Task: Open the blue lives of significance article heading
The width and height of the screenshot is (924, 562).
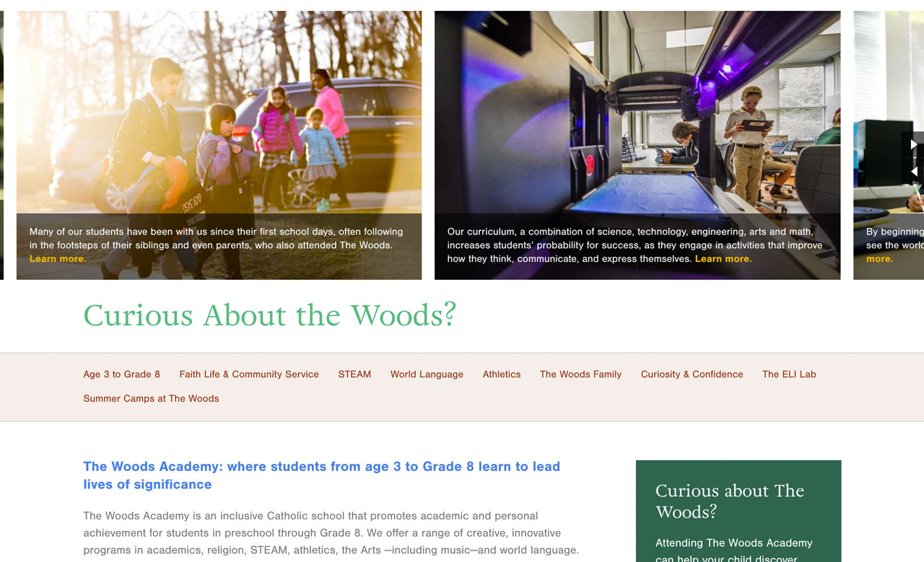Action: tap(321, 475)
